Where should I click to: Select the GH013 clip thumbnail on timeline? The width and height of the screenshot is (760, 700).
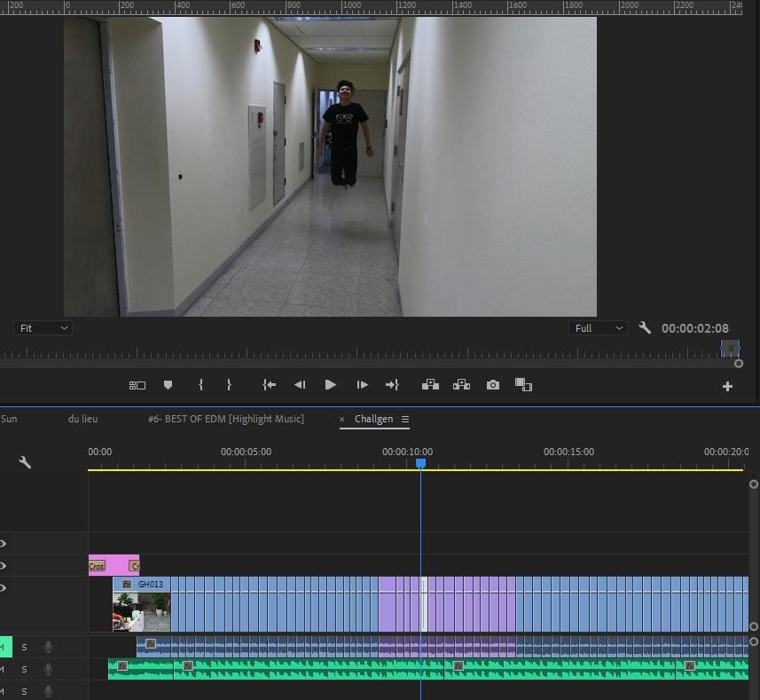[141, 610]
